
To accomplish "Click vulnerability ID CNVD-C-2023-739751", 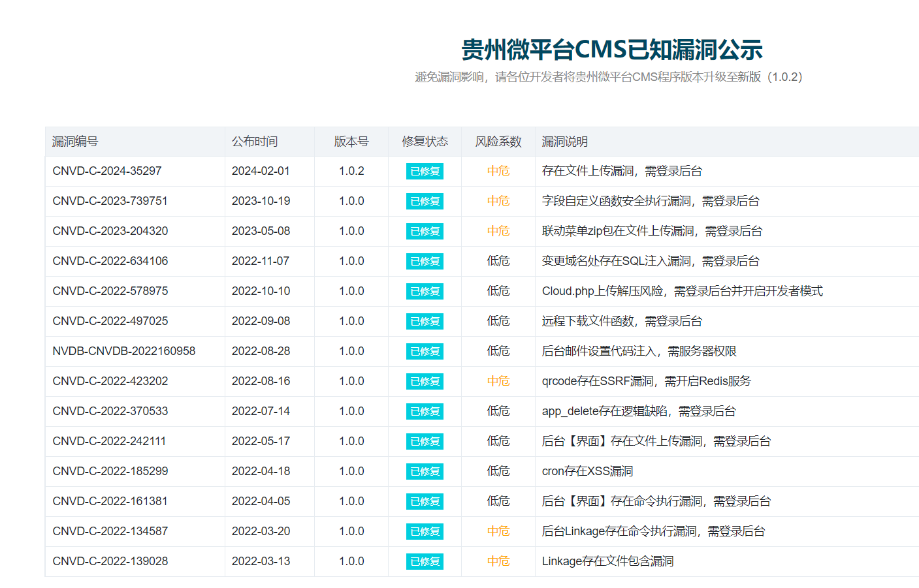I will 110,201.
